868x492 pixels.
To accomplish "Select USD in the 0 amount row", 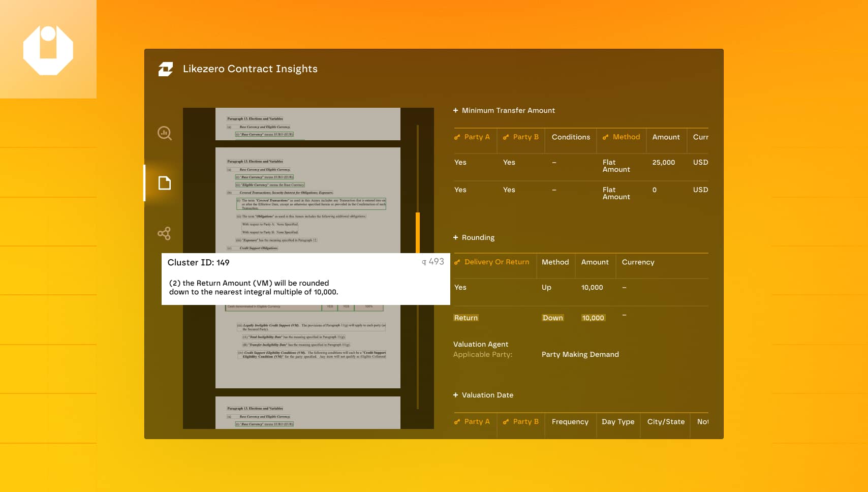I will pos(700,190).
